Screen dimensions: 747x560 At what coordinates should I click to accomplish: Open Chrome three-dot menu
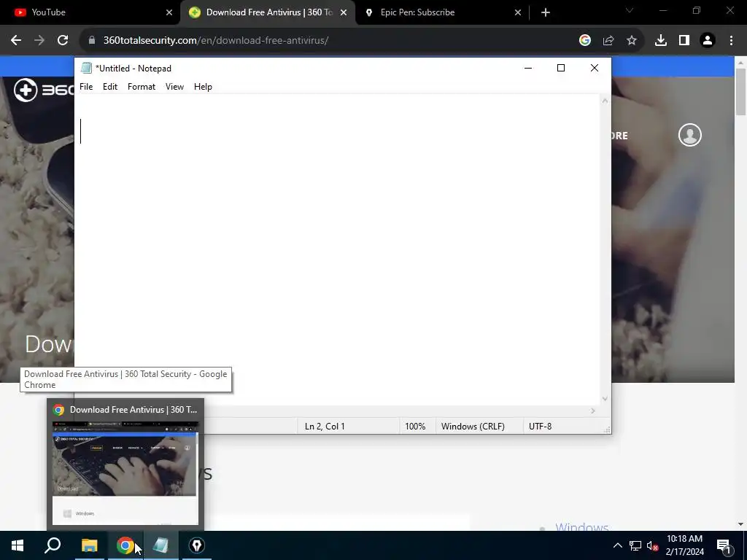click(731, 41)
